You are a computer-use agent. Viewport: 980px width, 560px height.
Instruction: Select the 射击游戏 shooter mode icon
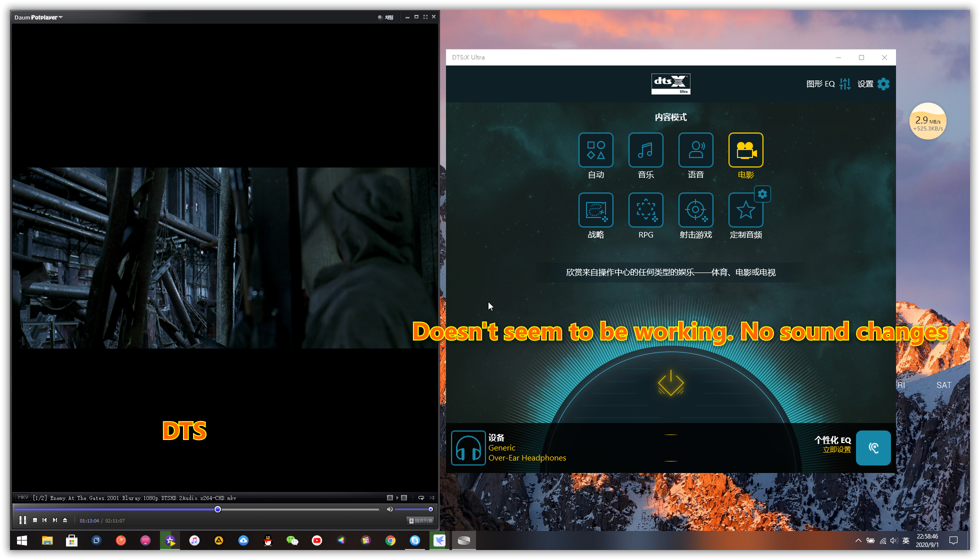695,210
